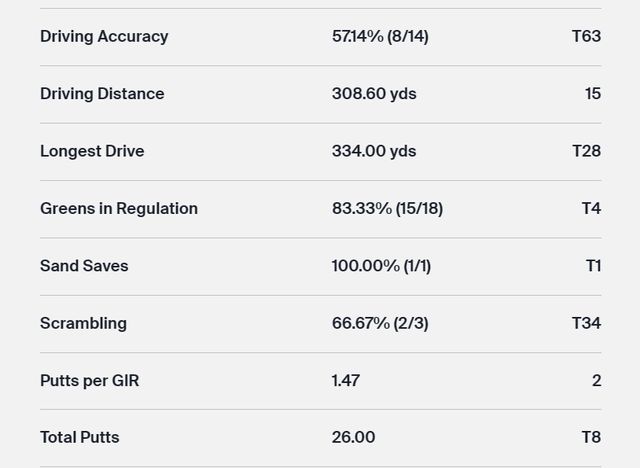Viewport: 640px width, 468px height.
Task: Click the 308.60 yds value
Action: pyautogui.click(x=374, y=94)
